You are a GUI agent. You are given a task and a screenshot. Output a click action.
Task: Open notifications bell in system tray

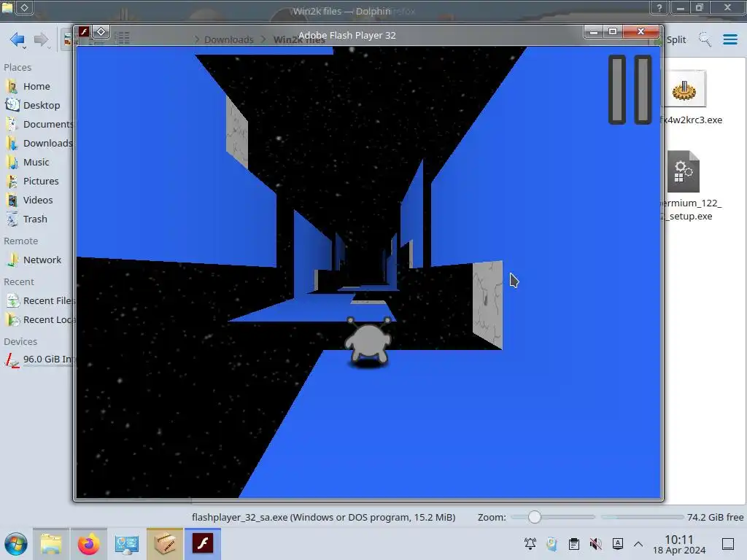pyautogui.click(x=530, y=543)
